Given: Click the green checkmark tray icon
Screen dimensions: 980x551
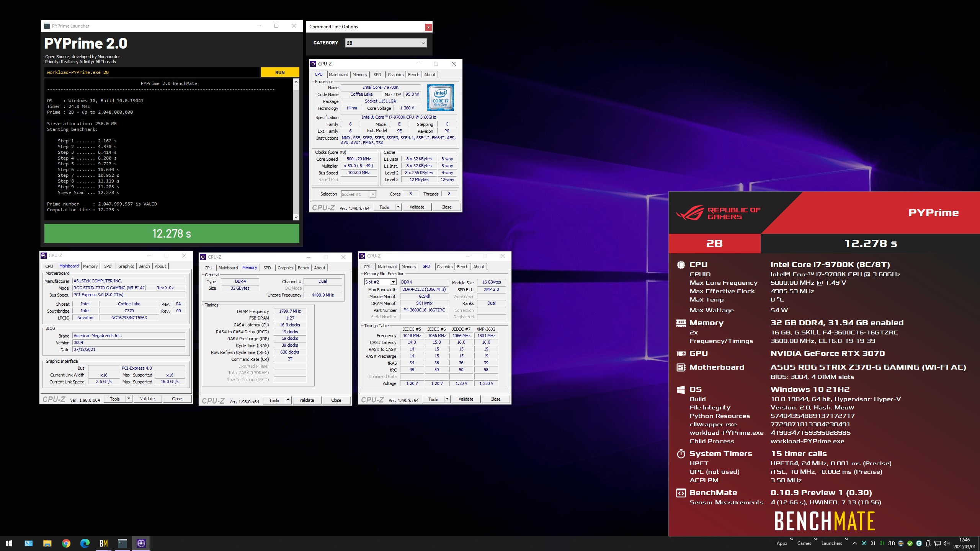Looking at the screenshot, I should point(910,543).
